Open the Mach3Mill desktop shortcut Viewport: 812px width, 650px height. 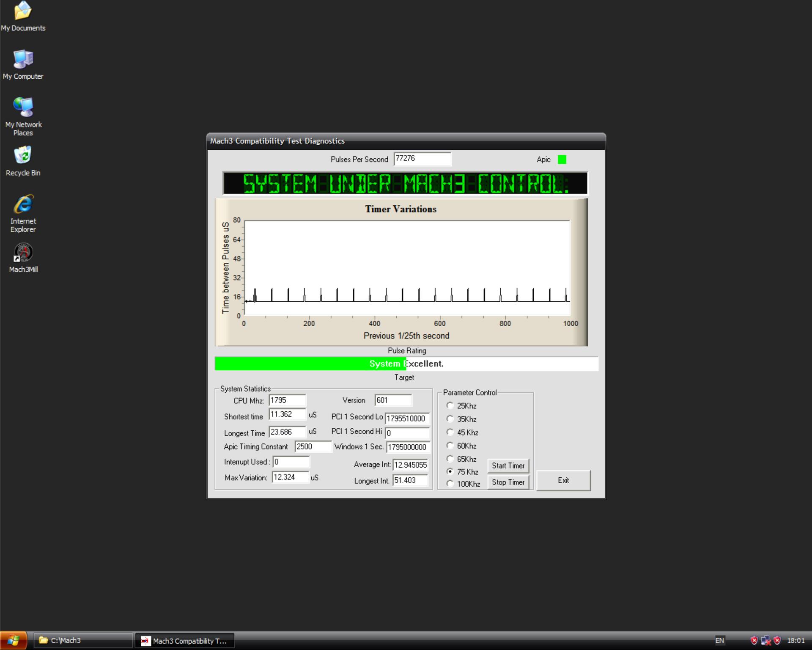click(x=23, y=253)
